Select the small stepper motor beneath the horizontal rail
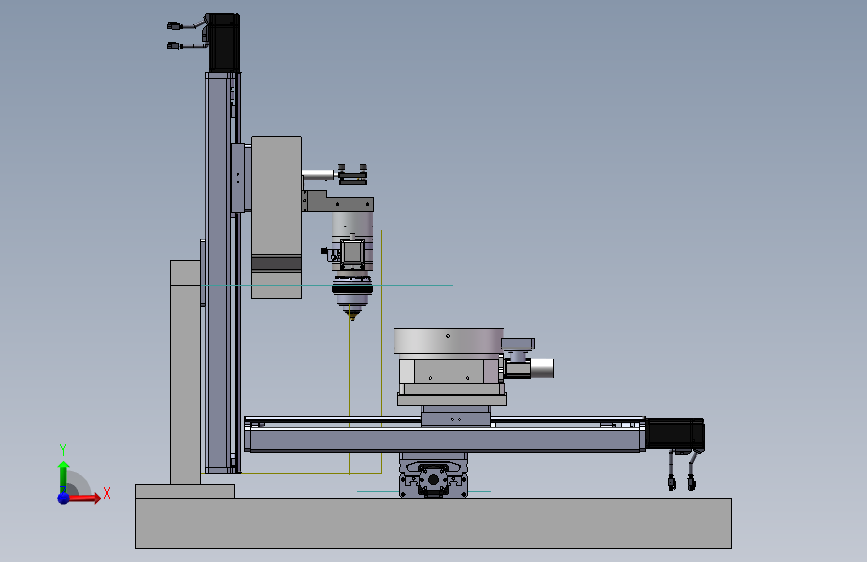867x562 pixels. (434, 478)
